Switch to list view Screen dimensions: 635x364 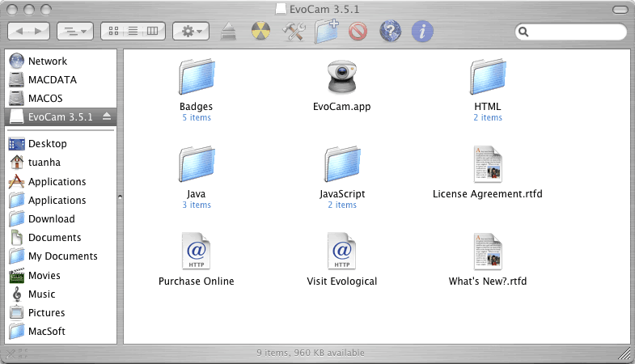click(133, 32)
